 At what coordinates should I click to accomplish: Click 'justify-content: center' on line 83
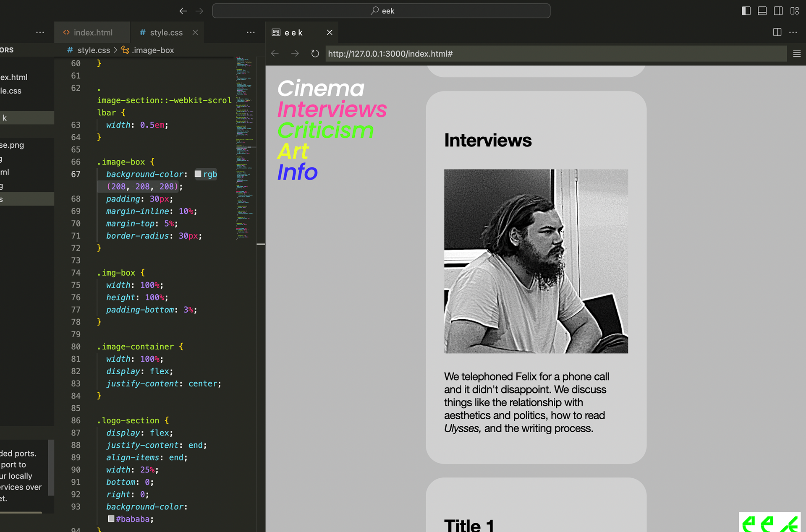164,383
